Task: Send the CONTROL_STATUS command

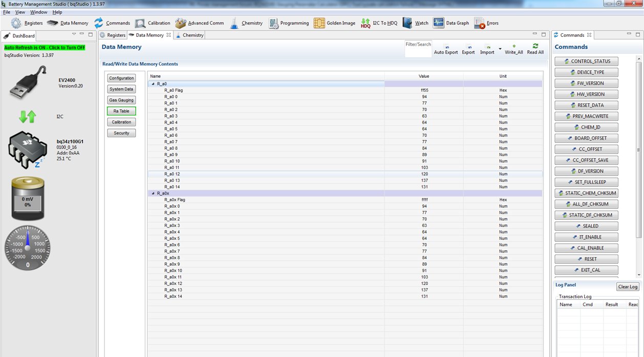Action: tap(586, 61)
